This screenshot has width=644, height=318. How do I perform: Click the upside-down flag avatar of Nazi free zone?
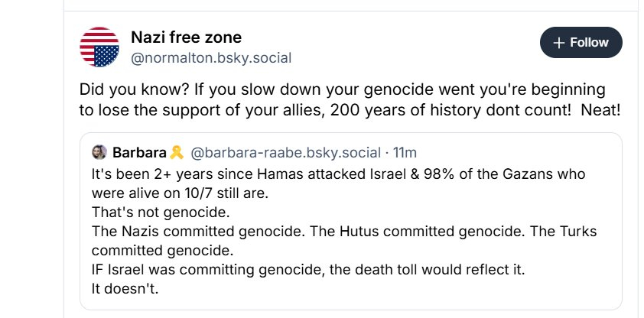[x=99, y=46]
